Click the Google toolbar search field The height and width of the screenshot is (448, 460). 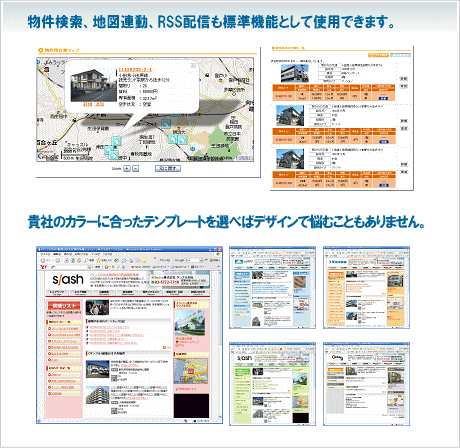[x=193, y=260]
